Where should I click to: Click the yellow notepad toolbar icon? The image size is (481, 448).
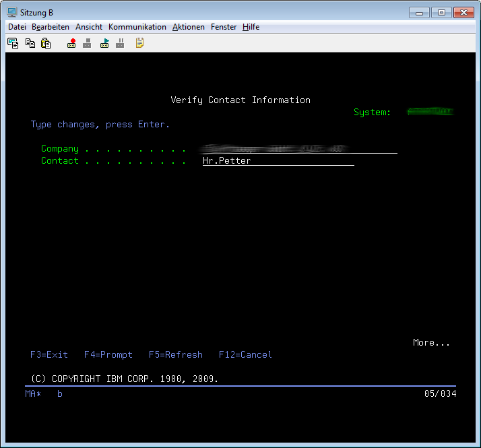139,43
